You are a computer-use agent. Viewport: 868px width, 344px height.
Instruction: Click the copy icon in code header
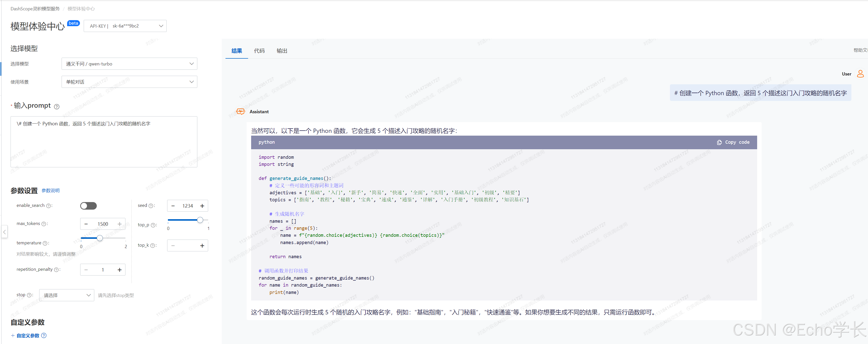(719, 142)
